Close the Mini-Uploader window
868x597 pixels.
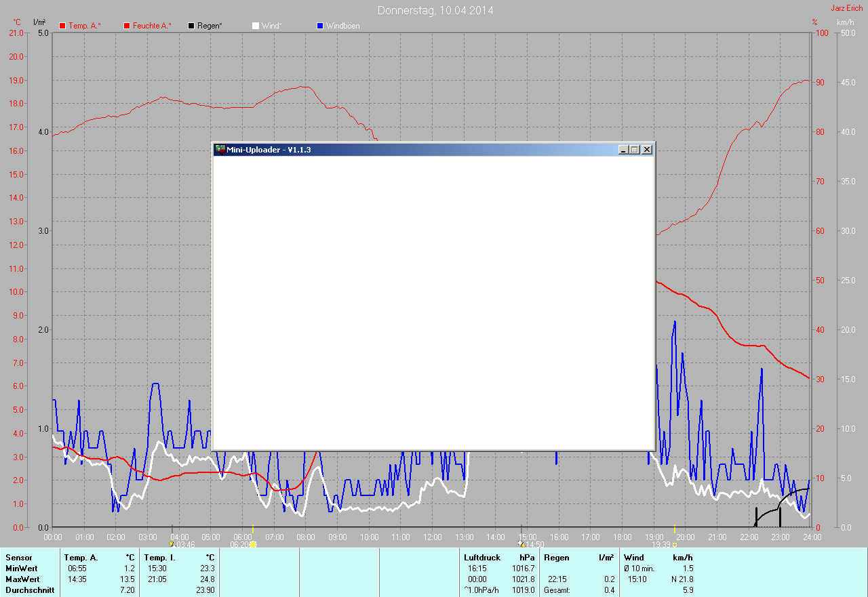pos(647,150)
